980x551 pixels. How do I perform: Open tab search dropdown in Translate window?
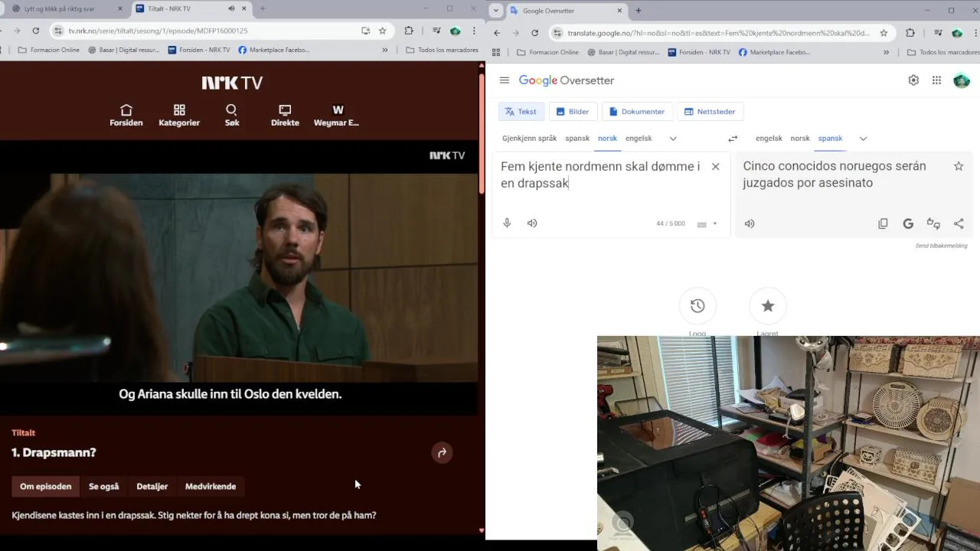[x=496, y=11]
